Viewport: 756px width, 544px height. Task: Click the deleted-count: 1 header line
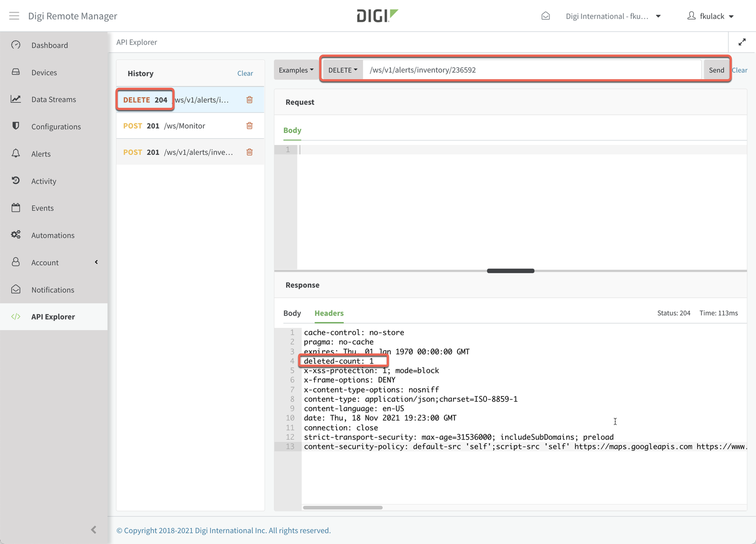click(339, 361)
